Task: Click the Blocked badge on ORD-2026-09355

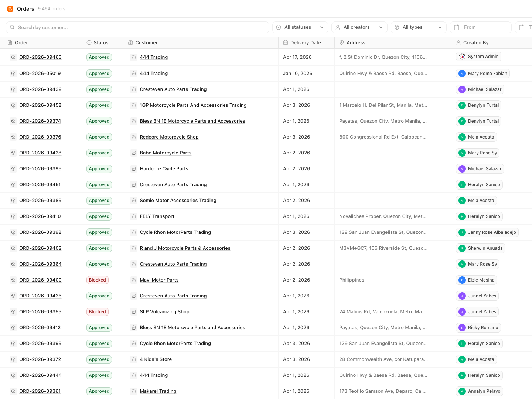Action: 98,312
